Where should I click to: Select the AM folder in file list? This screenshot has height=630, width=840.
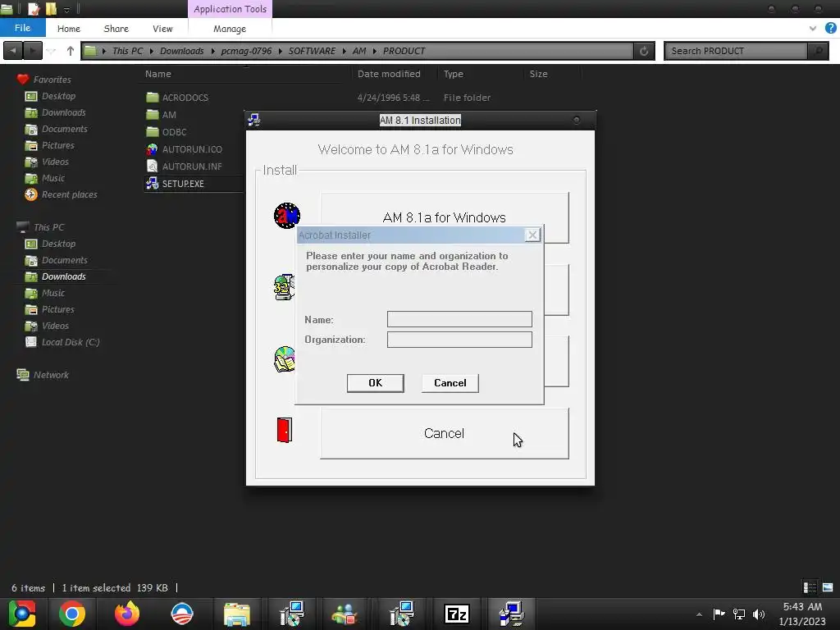click(169, 115)
